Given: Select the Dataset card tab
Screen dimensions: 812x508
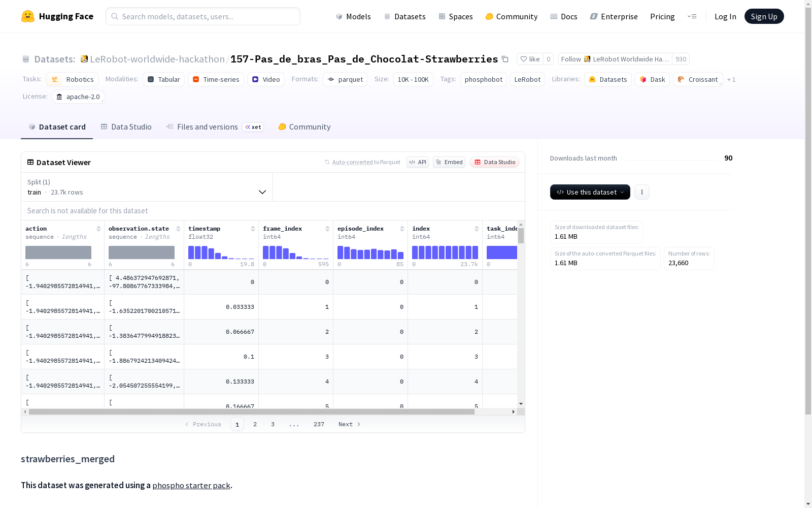Looking at the screenshot, I should coord(57,127).
